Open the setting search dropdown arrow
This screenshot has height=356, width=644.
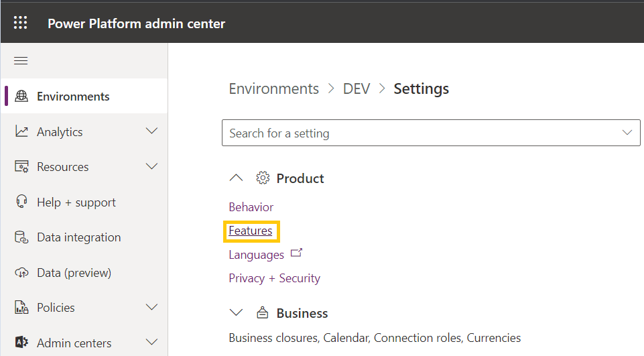(627, 133)
